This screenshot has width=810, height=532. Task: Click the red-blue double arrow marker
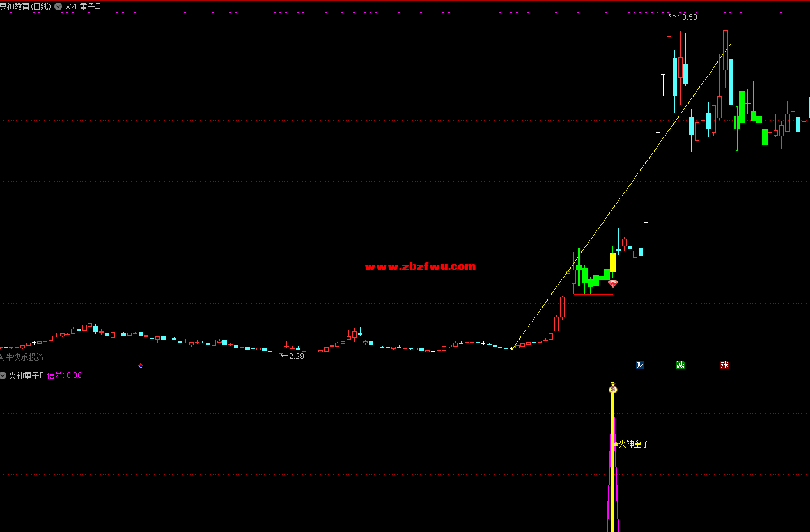[141, 366]
